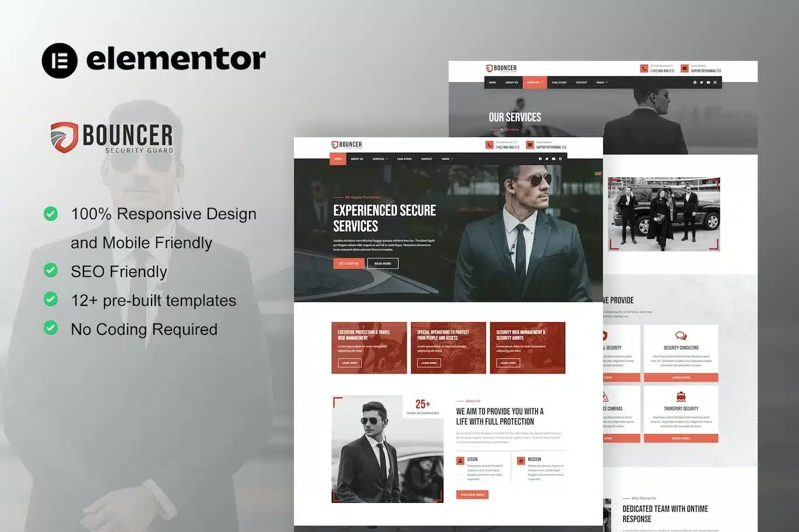Select Contact in front homepage navbar

pos(427,158)
